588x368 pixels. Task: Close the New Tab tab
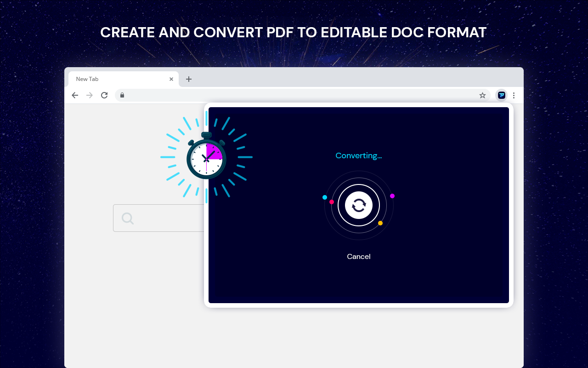click(x=171, y=79)
